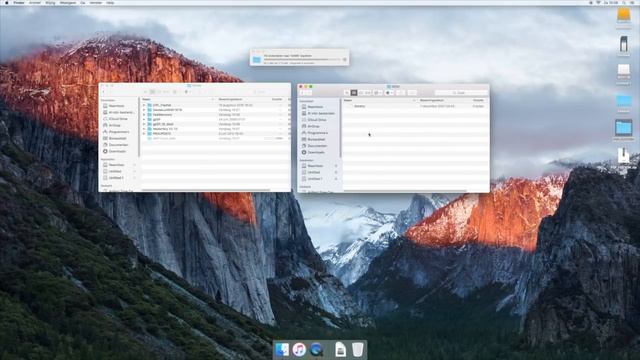This screenshot has width=640, height=360.
Task: Open AirDrop in right Finder sidebar
Action: point(313,126)
